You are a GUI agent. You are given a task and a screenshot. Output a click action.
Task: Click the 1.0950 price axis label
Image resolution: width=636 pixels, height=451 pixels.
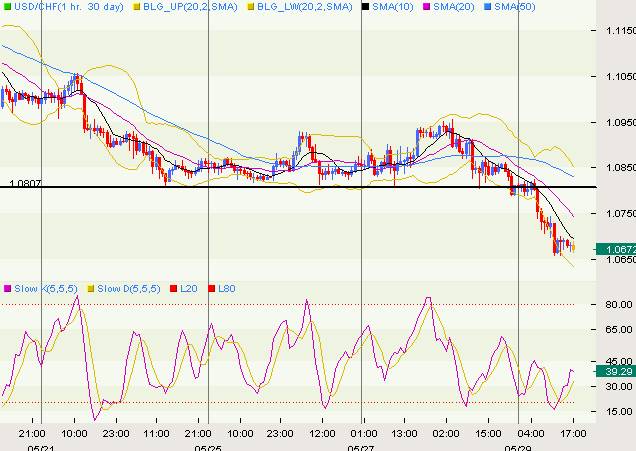click(621, 122)
